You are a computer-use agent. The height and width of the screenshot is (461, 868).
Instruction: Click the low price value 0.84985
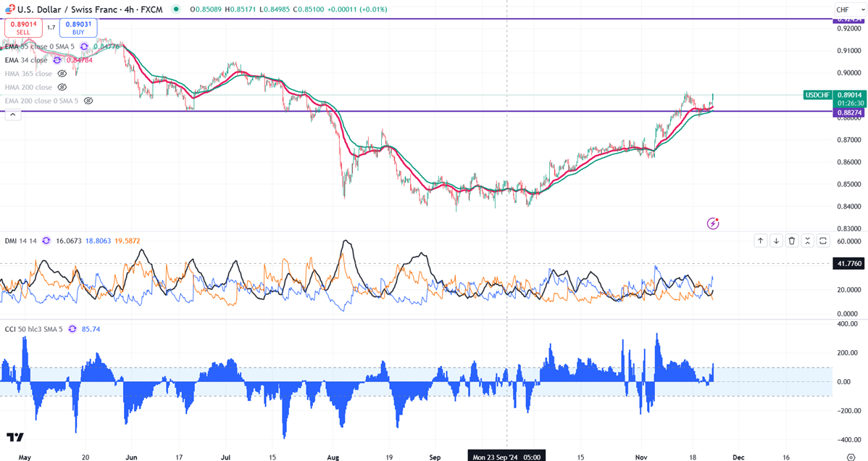click(x=274, y=9)
